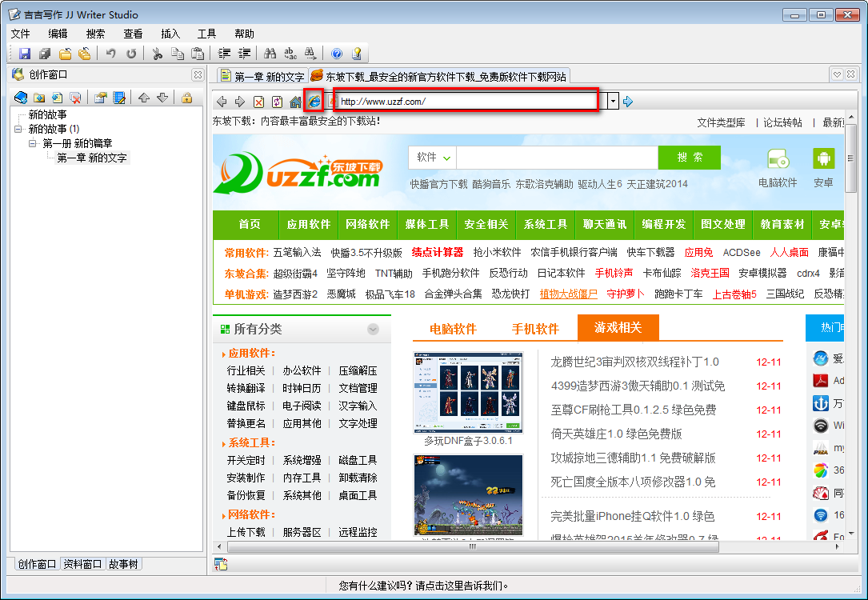
Task: Click the light bulb tips icon
Action: pyautogui.click(x=357, y=54)
